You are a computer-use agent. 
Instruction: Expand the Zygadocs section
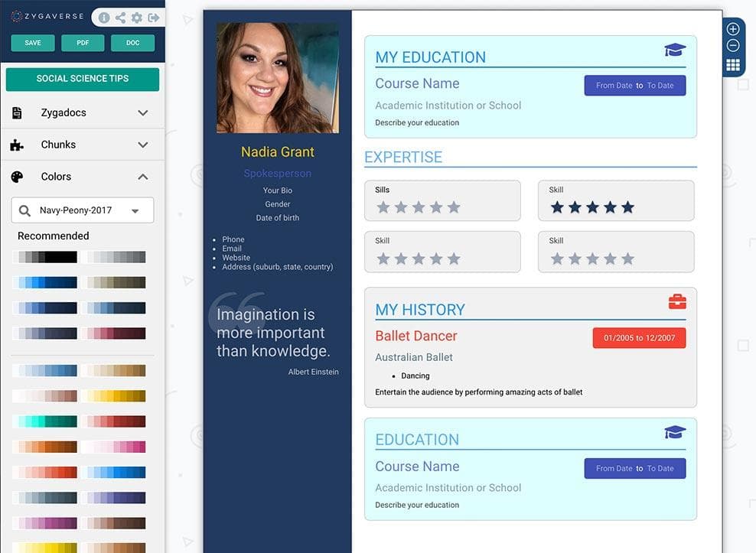coord(142,112)
